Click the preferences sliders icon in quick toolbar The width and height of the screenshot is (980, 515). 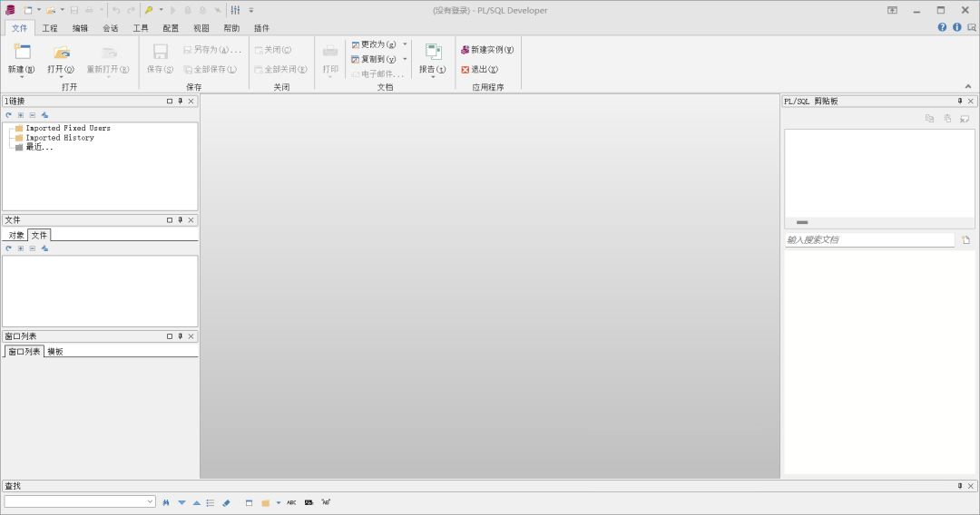click(x=236, y=10)
